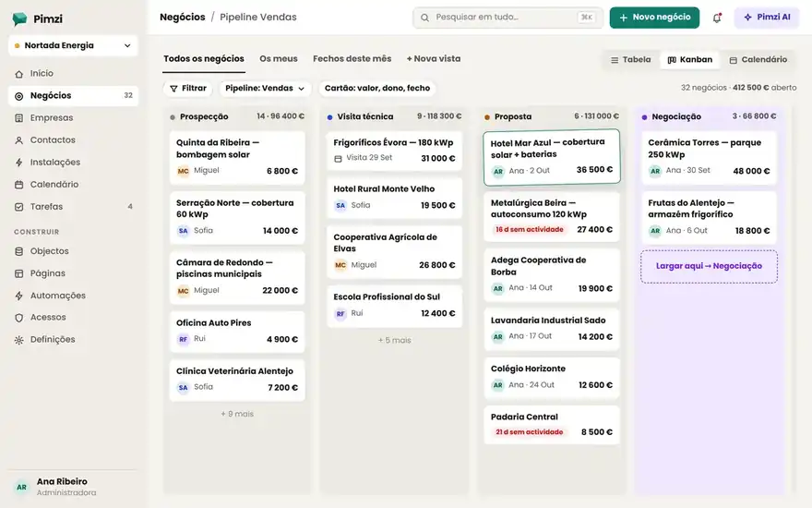This screenshot has height=508, width=812.
Task: Add a view with + Nova vista
Action: pos(434,58)
